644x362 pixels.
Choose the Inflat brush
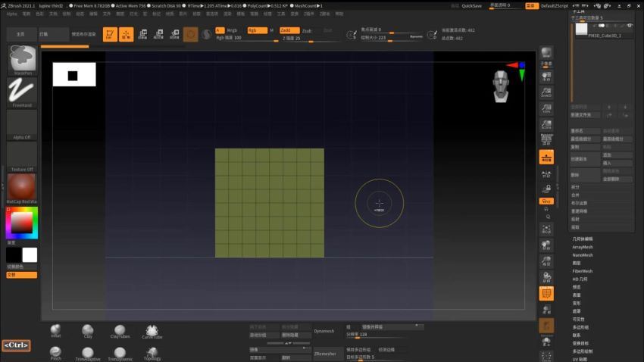(x=56, y=331)
